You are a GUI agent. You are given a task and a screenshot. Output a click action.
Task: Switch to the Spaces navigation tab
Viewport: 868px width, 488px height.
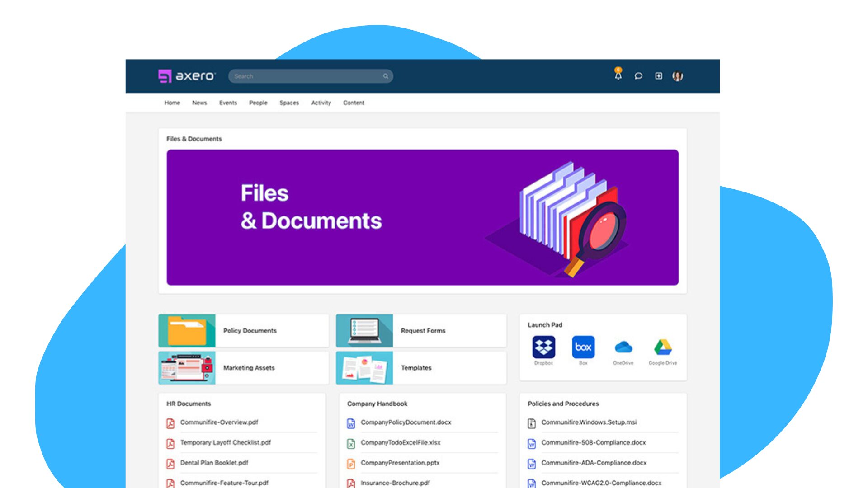[x=289, y=103]
